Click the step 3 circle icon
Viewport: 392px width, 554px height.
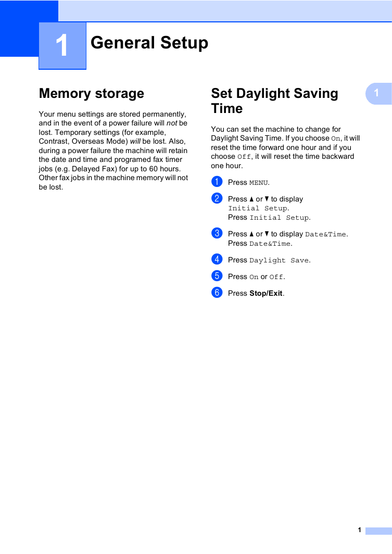tap(217, 233)
